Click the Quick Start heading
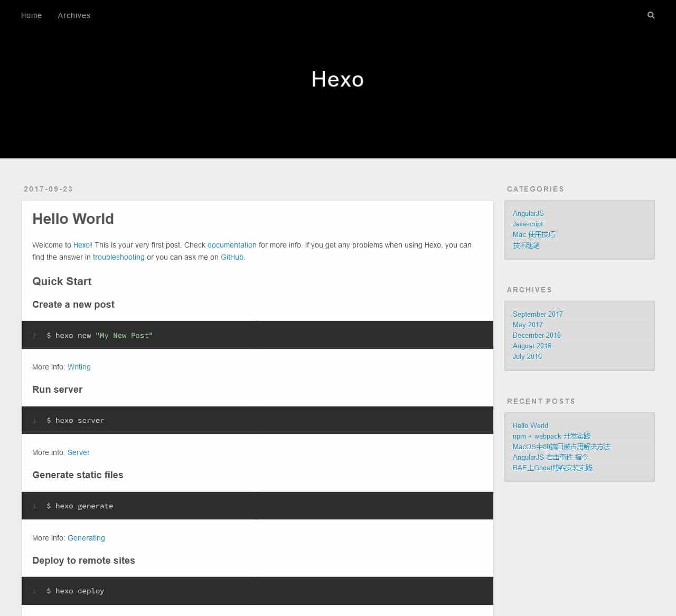The image size is (676, 616). pos(62,281)
